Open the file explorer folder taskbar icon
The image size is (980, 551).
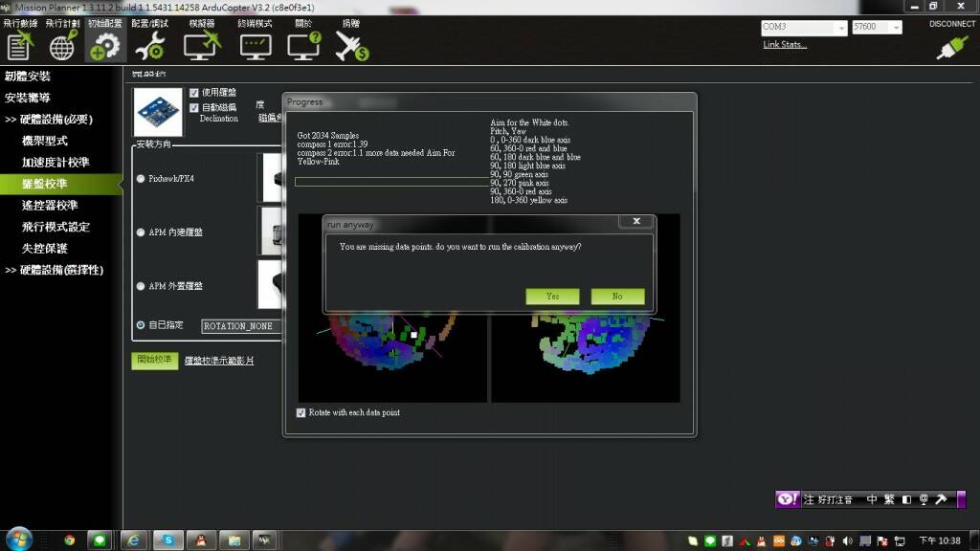tap(234, 540)
